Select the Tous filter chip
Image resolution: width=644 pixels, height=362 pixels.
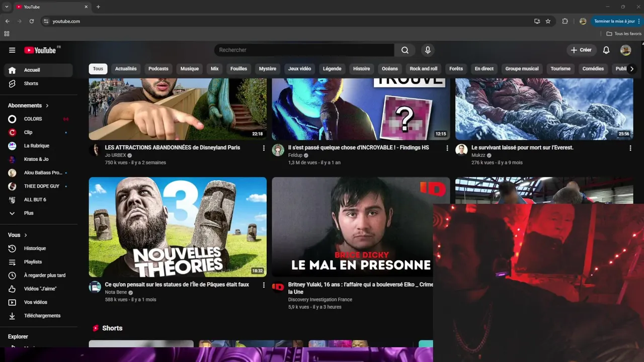coord(98,69)
